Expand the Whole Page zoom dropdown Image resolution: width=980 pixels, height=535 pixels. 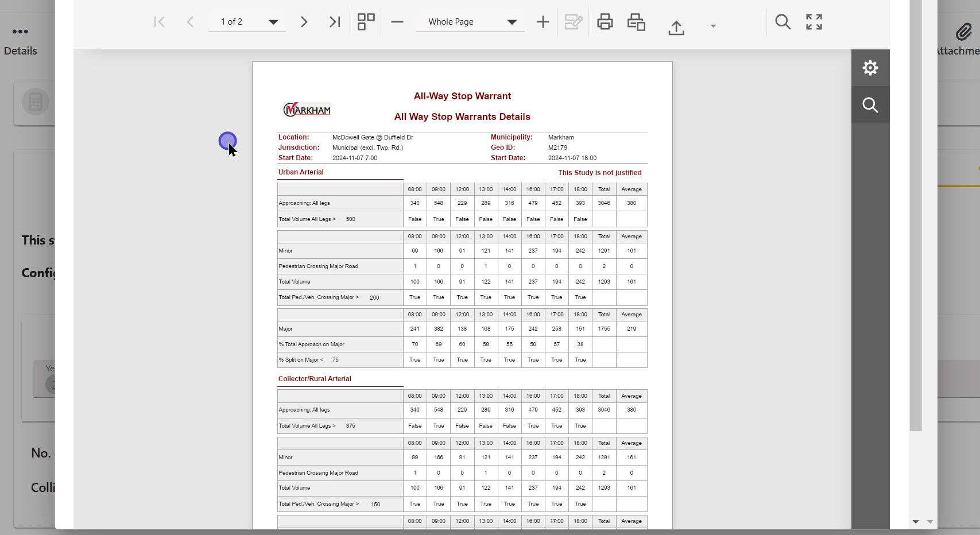(x=512, y=22)
